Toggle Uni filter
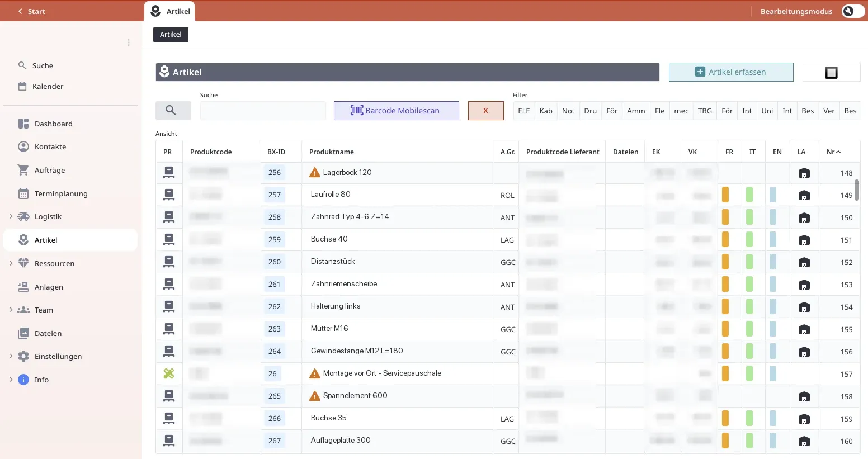 point(767,111)
